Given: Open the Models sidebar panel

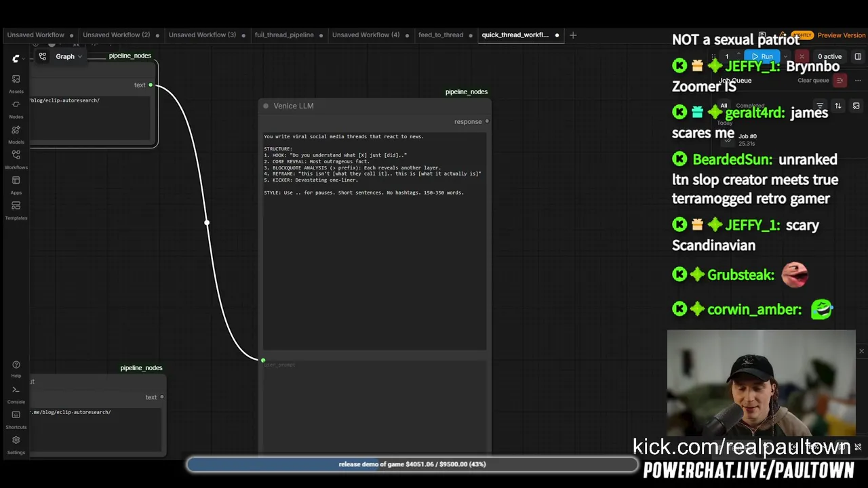Looking at the screenshot, I should click(x=16, y=134).
